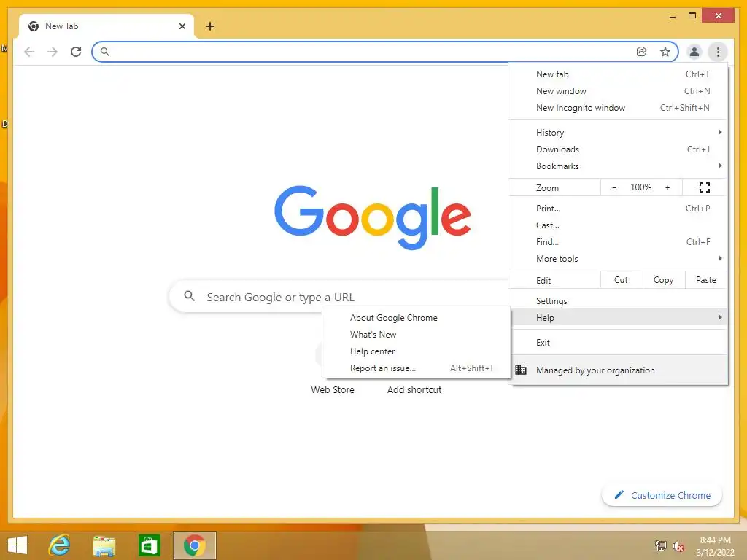Select the New Tab browser tab
This screenshot has height=560, width=747.
[x=106, y=26]
